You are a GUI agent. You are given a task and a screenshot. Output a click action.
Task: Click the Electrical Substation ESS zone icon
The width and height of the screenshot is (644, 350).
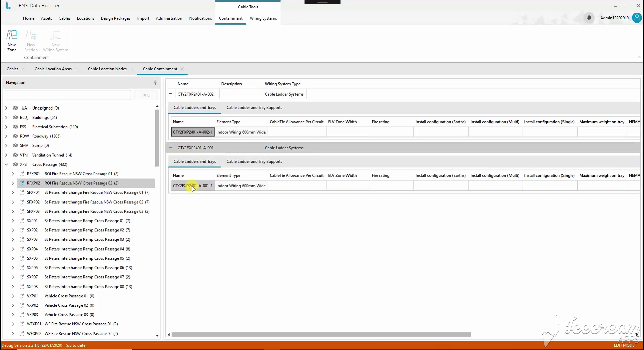point(15,127)
